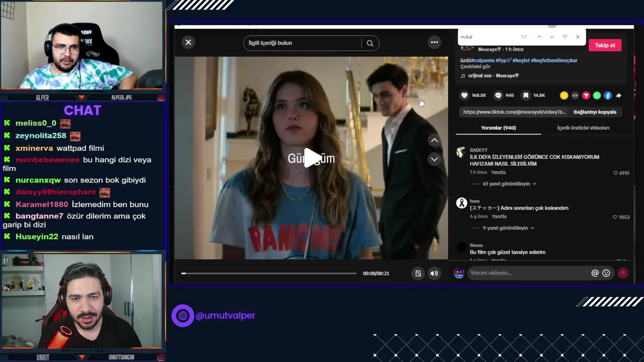Click Bağlantıyı kopyala to copy link
The width and height of the screenshot is (644, 362).
pyautogui.click(x=595, y=112)
